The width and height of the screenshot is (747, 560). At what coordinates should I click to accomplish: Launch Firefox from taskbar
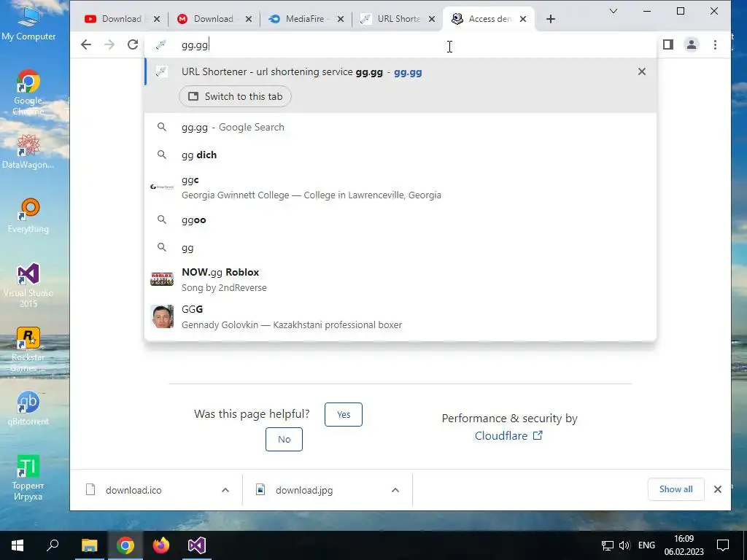pyautogui.click(x=160, y=545)
